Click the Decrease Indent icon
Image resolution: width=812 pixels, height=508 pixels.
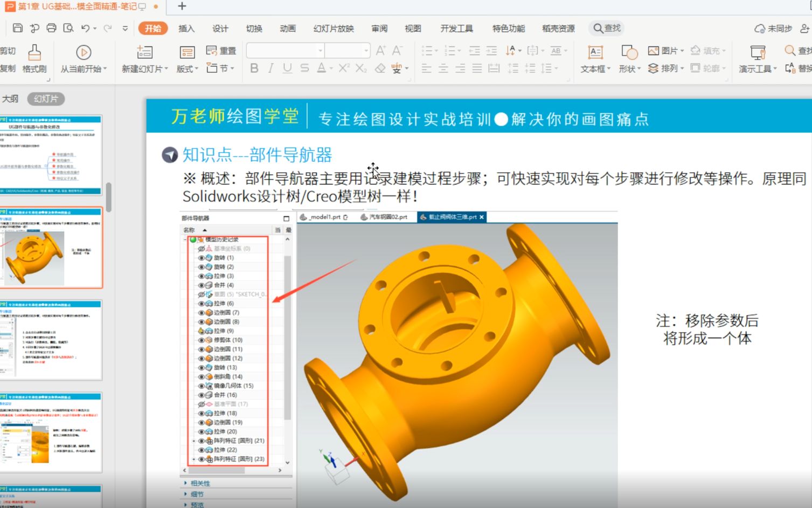point(475,51)
